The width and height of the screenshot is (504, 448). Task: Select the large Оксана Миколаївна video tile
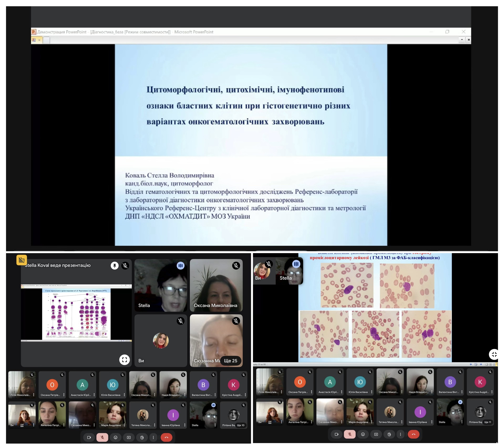point(216,285)
